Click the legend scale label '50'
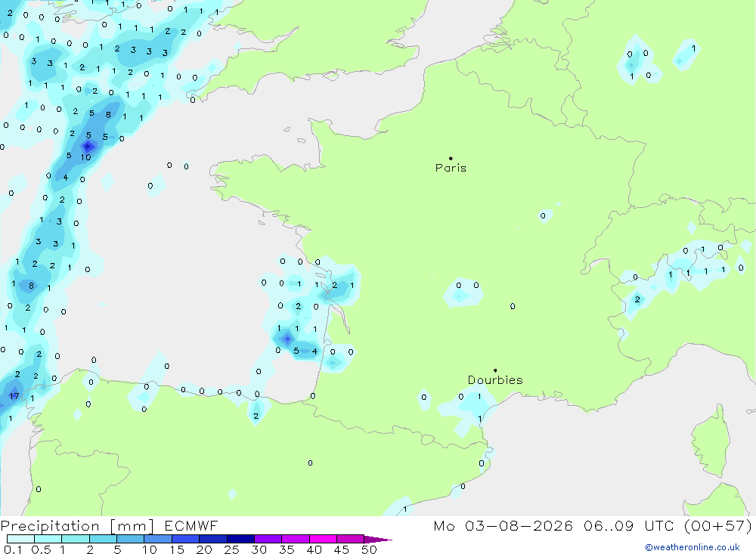This screenshot has height=554, width=756. tap(369, 549)
